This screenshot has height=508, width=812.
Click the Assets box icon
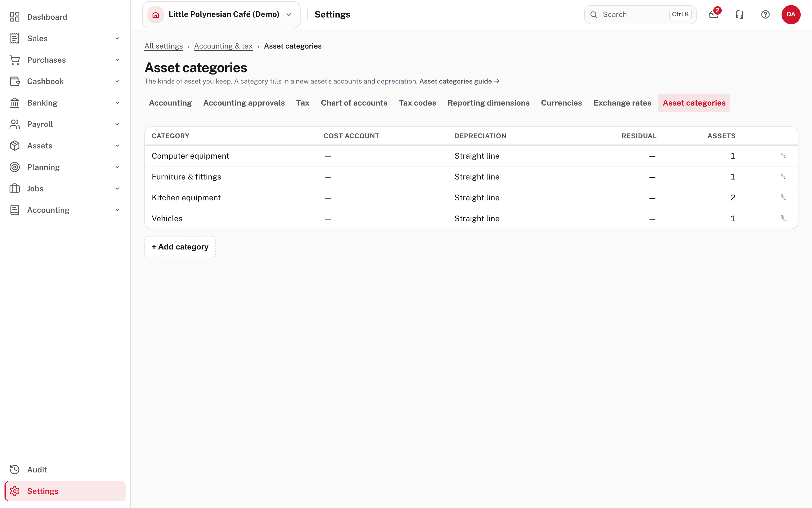coord(14,145)
